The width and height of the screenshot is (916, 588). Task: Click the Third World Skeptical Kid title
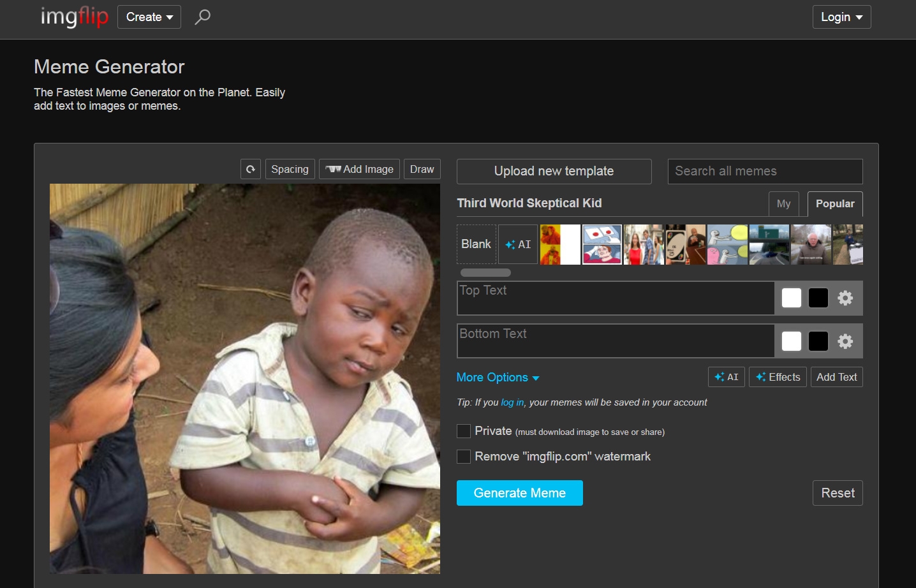click(529, 203)
